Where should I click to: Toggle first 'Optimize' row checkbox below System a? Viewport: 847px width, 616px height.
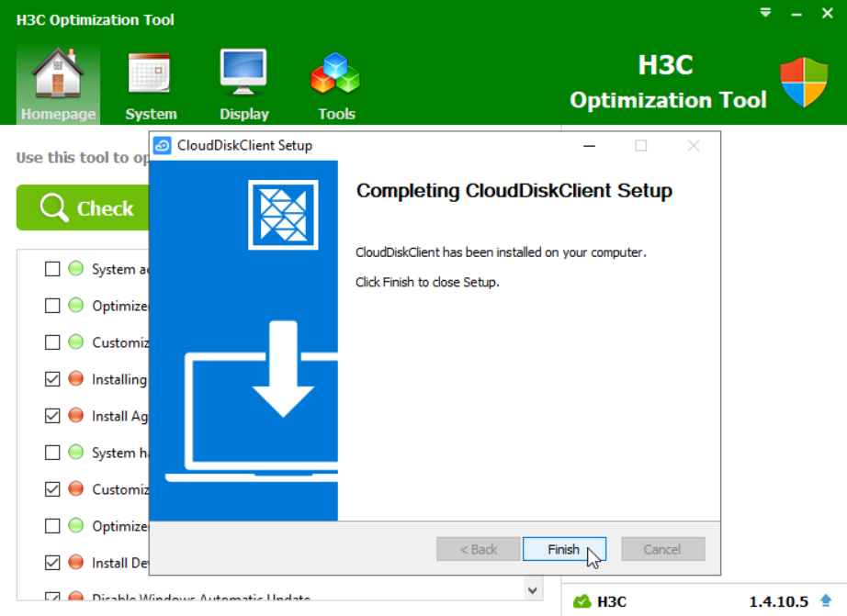coord(52,306)
